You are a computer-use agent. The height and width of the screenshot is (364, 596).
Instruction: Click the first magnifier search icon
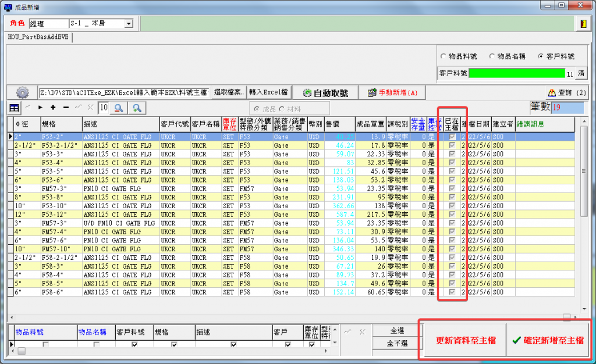pyautogui.click(x=118, y=108)
